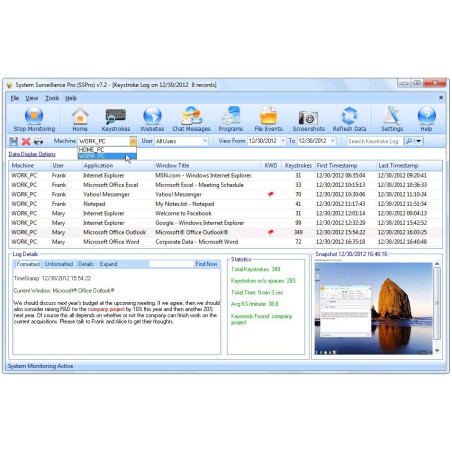Select the Corporate Data - Microsoft Word row
Screen dimensions: 452x452
(x=225, y=242)
